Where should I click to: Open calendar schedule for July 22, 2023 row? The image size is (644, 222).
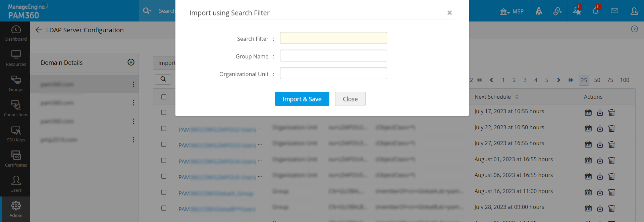(x=588, y=128)
